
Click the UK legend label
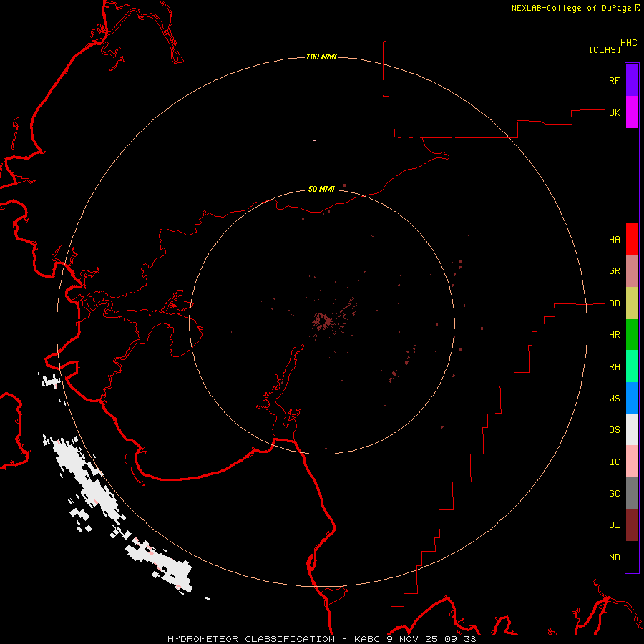[x=615, y=112]
